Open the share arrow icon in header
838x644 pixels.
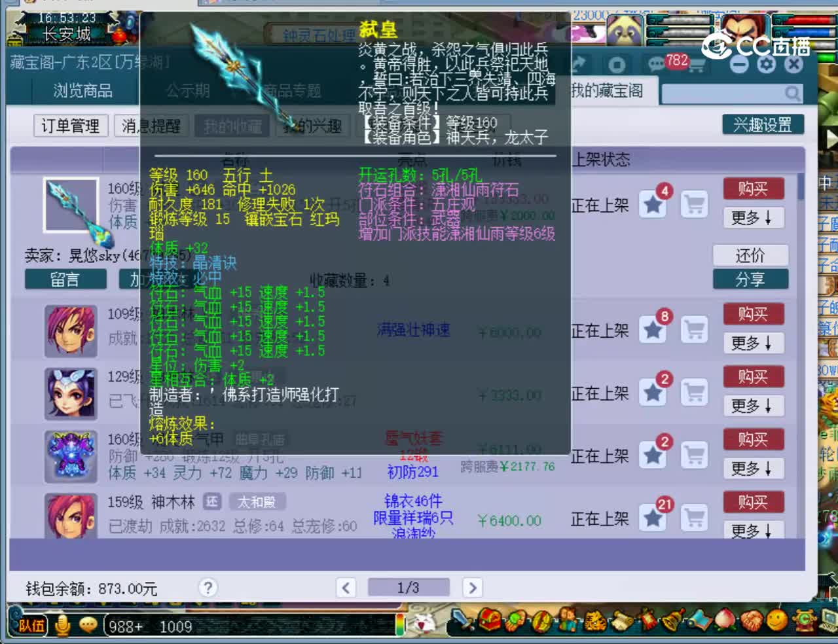579,64
